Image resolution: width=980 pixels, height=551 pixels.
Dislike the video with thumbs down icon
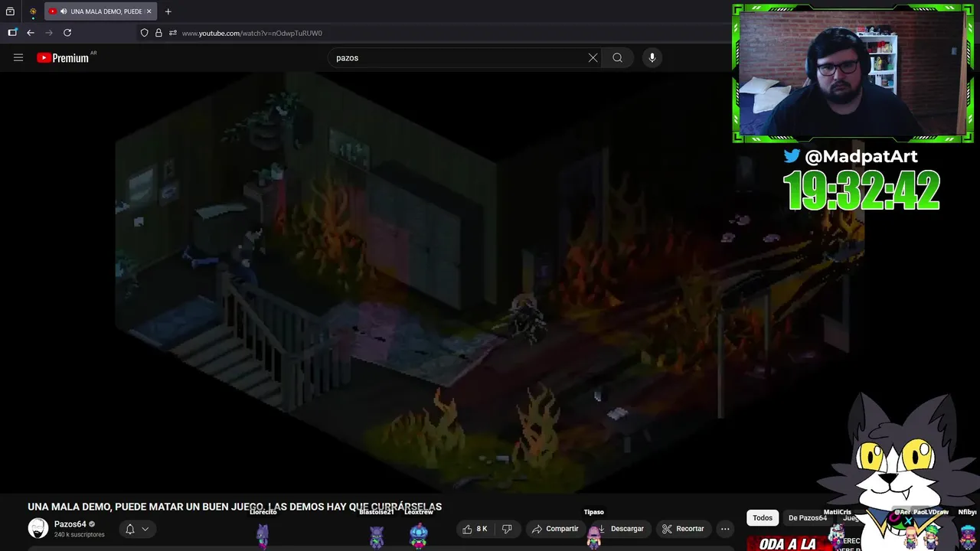[x=507, y=529]
